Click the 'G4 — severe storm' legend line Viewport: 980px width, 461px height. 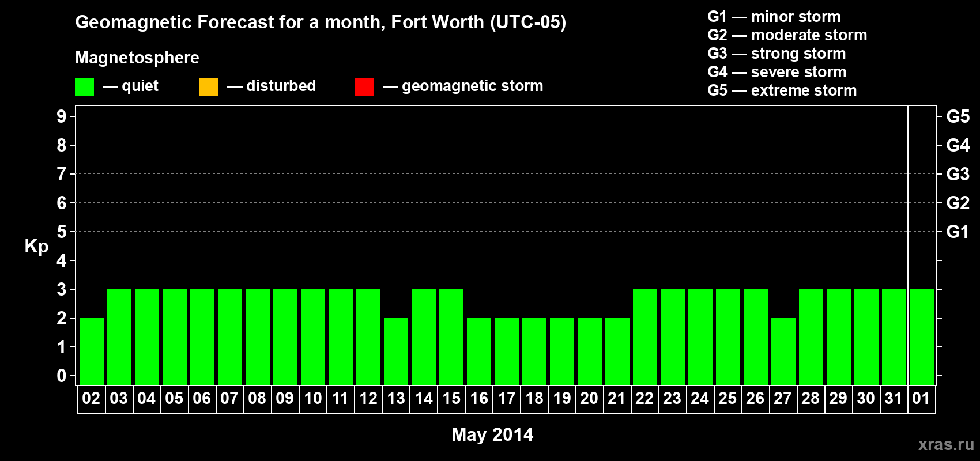[777, 72]
